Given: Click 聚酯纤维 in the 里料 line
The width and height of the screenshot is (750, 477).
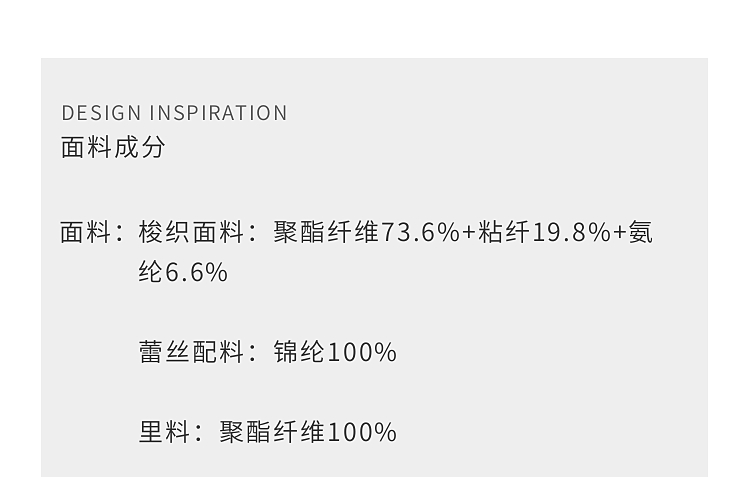Looking at the screenshot, I should click(273, 432).
